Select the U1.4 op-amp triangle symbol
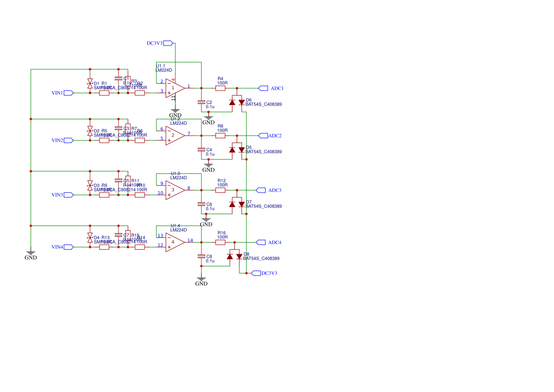 (175, 243)
